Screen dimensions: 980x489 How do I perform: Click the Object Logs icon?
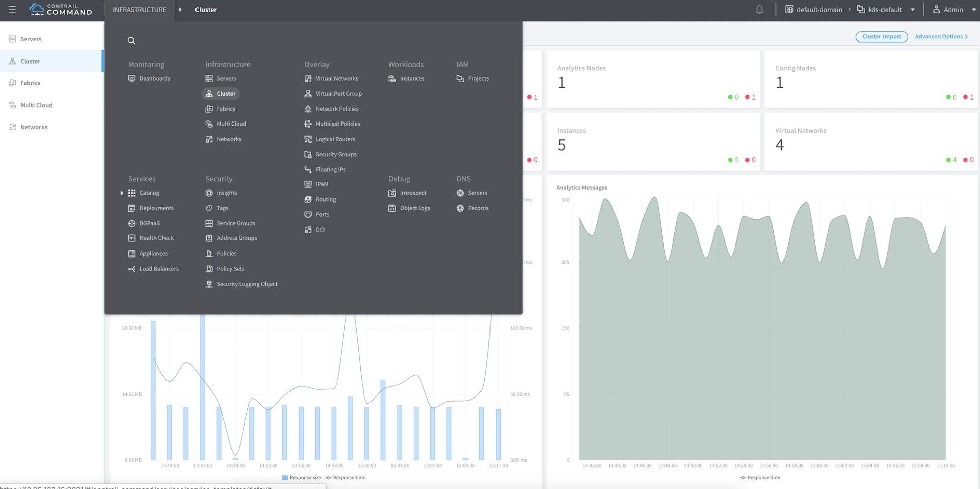(392, 208)
